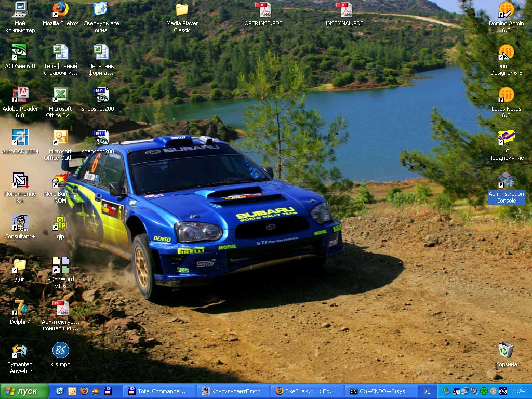Screen dimensions: 532x399
Task: Select the Delphi 7 shortcut
Action: coord(20,308)
